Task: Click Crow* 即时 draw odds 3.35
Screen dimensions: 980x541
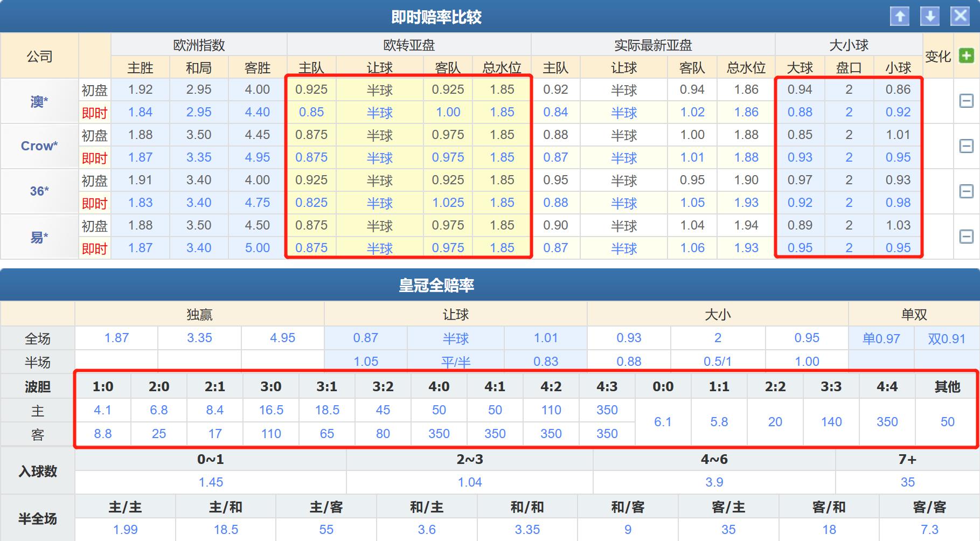Action: pyautogui.click(x=199, y=157)
